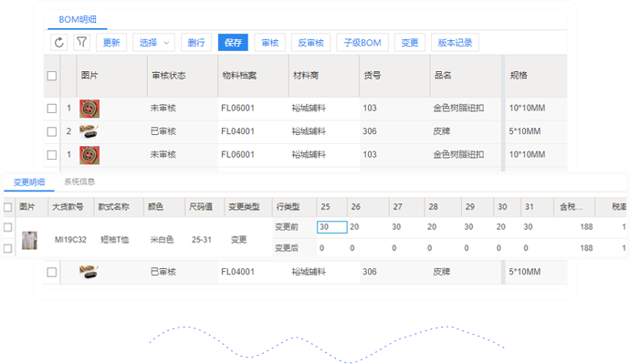Check the 变更后 row checkbox
This screenshot has width=630, height=364.
click(7, 248)
